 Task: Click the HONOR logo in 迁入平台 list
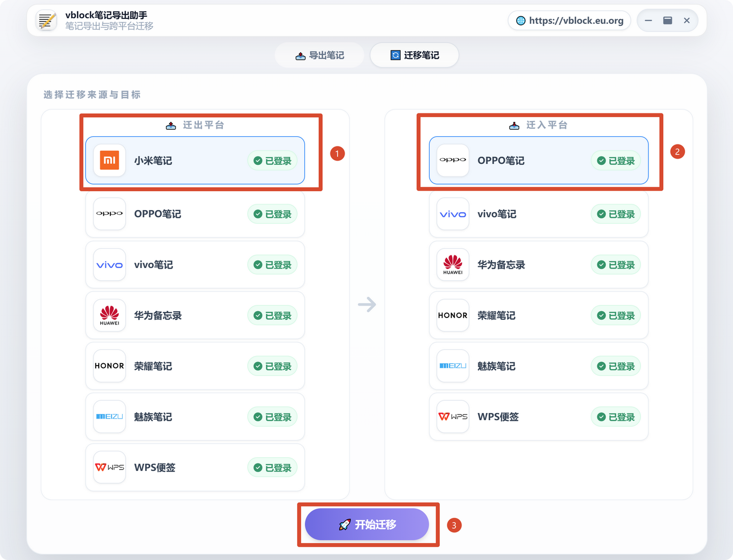click(453, 315)
